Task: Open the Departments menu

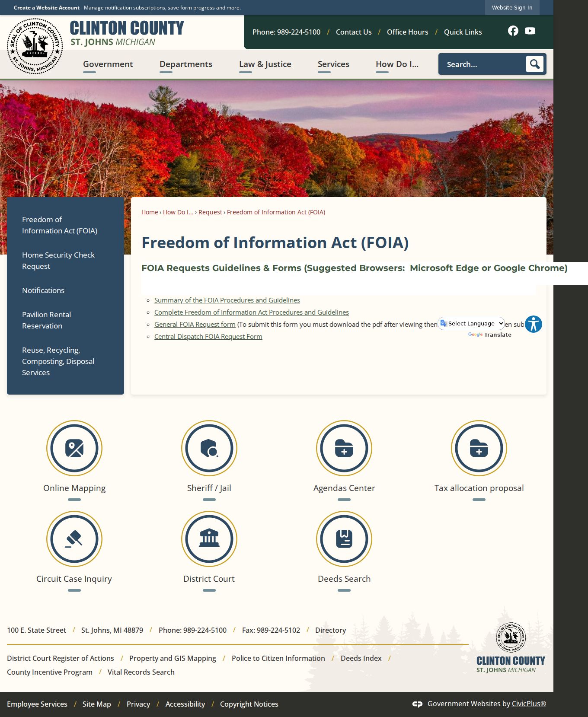Action: click(x=186, y=64)
